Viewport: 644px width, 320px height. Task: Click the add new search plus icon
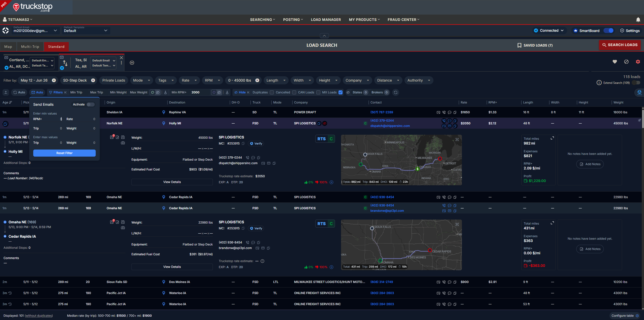132,62
